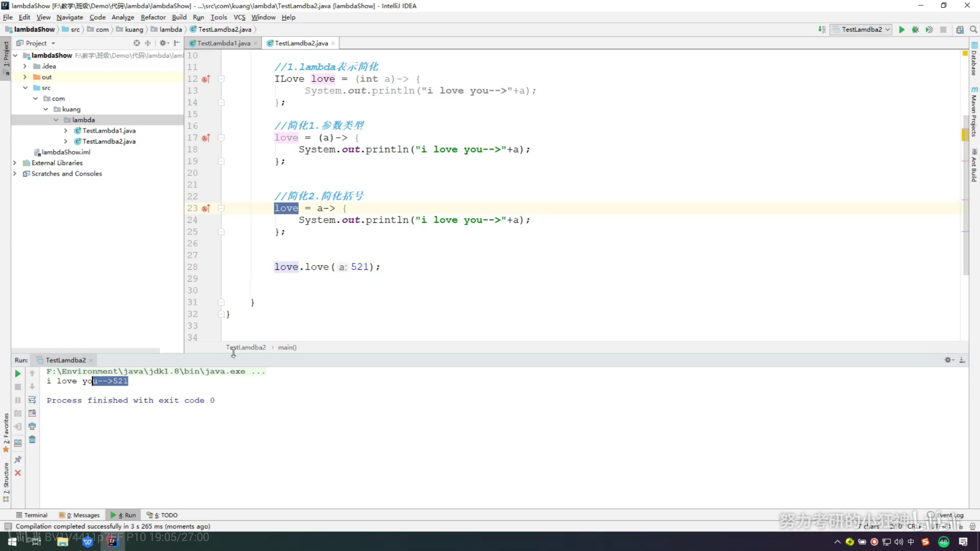Open Ant Build side panel
Viewport: 980px width, 551px height.
pos(974,165)
